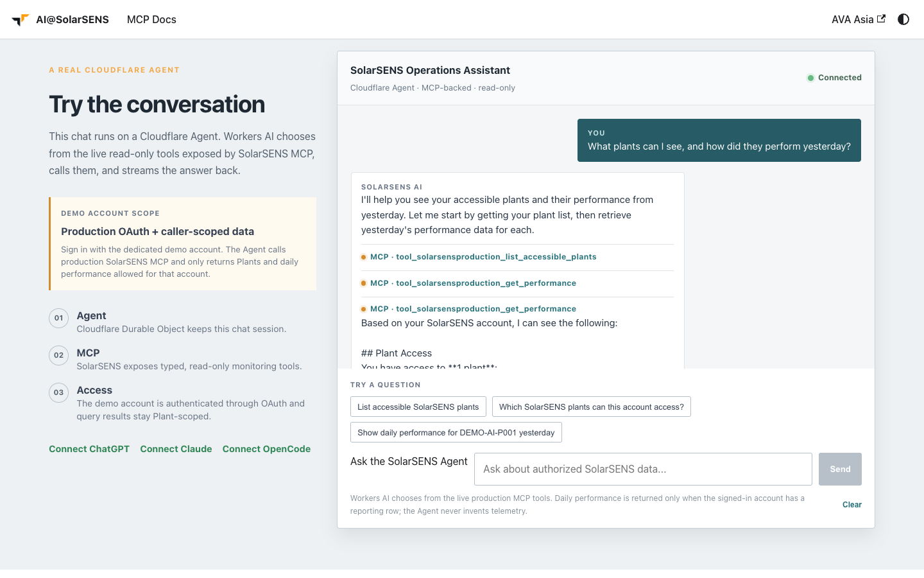Toggle the dark mode contrast icon
This screenshot has width=924, height=578.
tap(903, 19)
